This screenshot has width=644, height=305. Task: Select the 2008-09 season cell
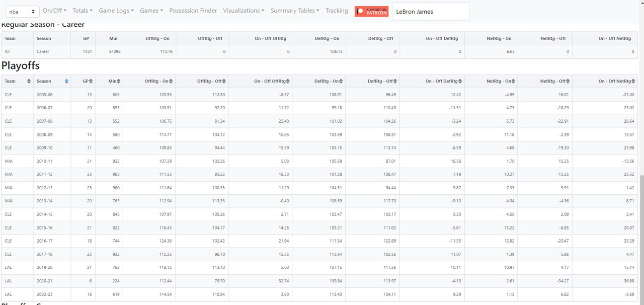(51, 134)
